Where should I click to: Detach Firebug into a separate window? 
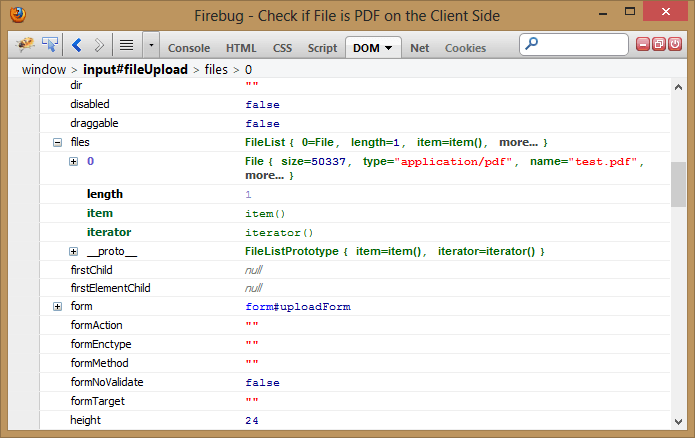[x=658, y=45]
